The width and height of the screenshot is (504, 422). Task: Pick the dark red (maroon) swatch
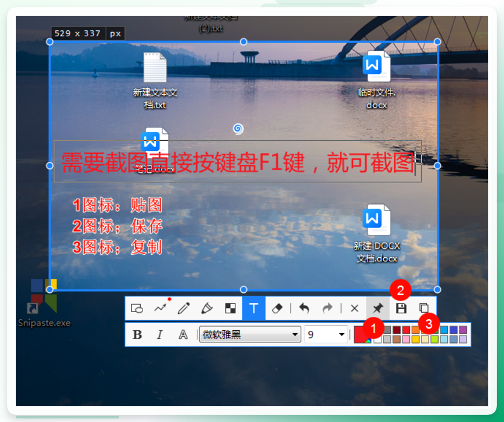(397, 330)
